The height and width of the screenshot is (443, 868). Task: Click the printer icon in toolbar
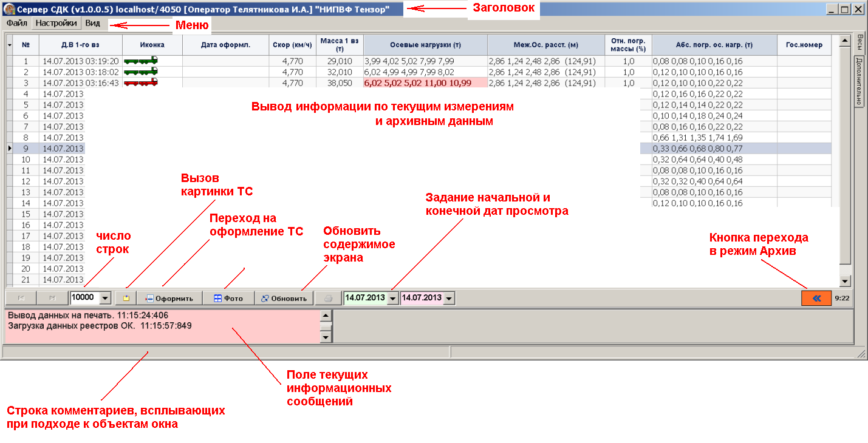pyautogui.click(x=329, y=299)
